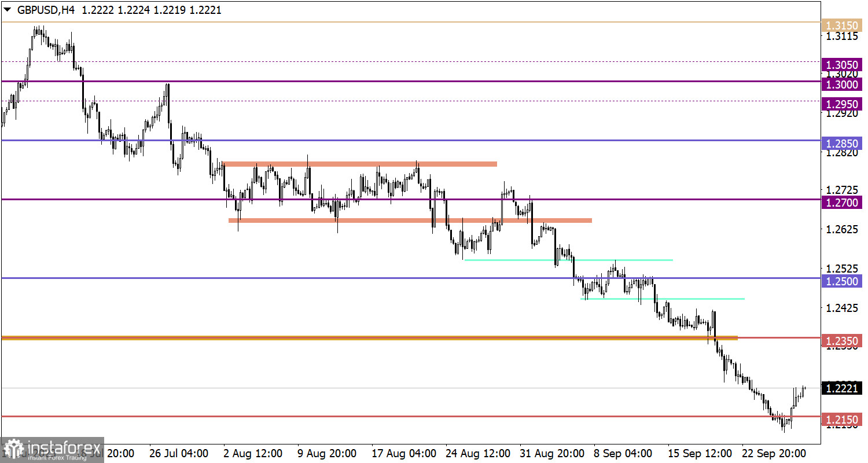The height and width of the screenshot is (463, 868).
Task: Select the red 1.2150 horizontal level line
Action: click(x=410, y=416)
